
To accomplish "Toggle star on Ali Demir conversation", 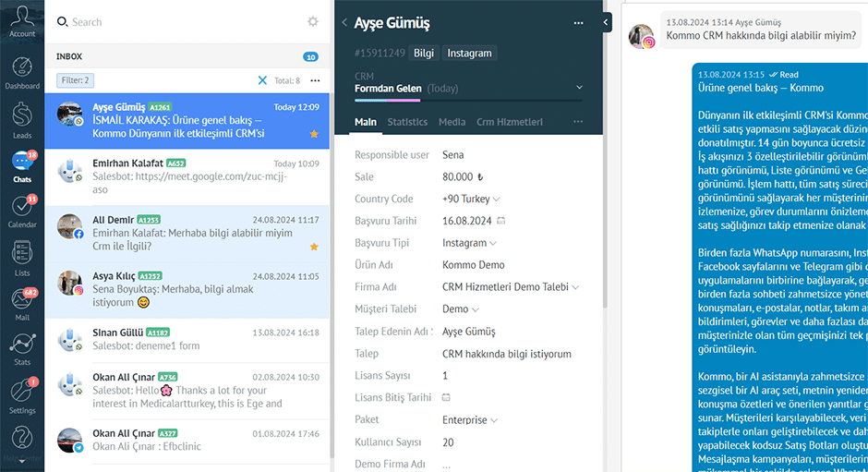I will pyautogui.click(x=314, y=247).
